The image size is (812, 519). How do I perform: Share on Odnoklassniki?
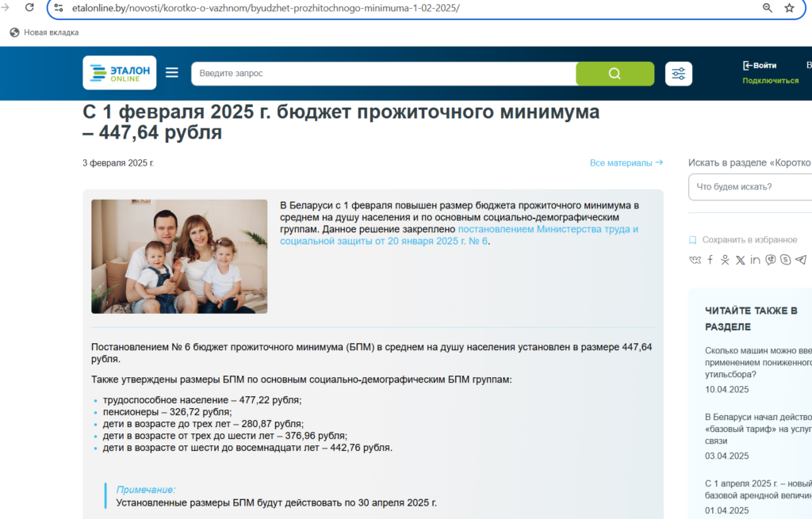725,260
